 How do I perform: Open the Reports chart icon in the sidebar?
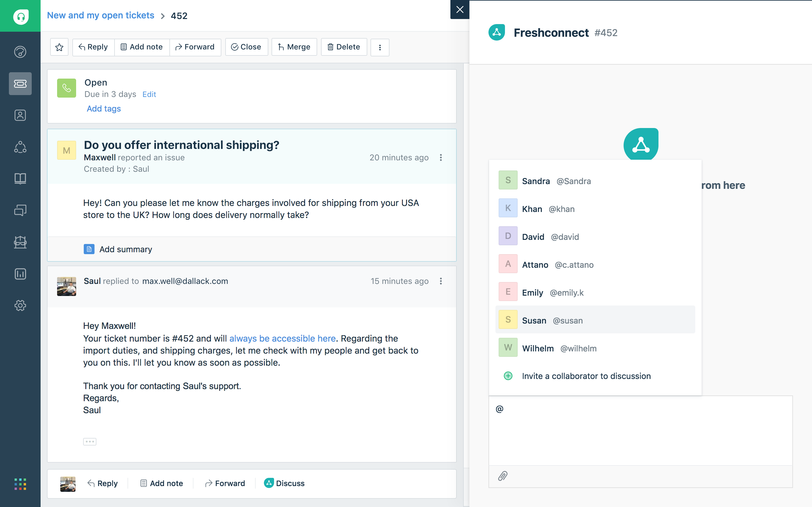pyautogui.click(x=20, y=274)
